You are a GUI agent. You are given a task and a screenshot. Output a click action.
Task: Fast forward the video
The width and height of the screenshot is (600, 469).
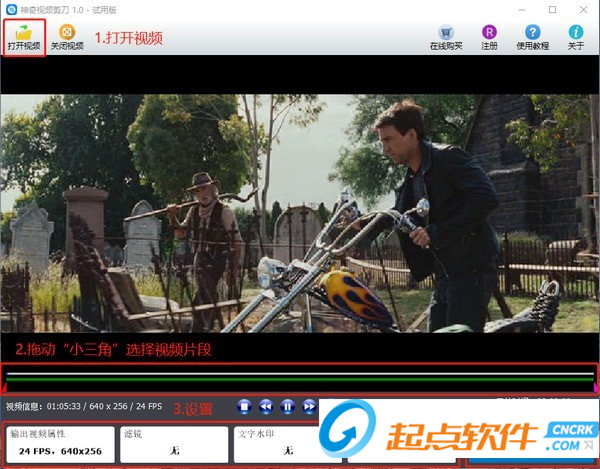(309, 406)
